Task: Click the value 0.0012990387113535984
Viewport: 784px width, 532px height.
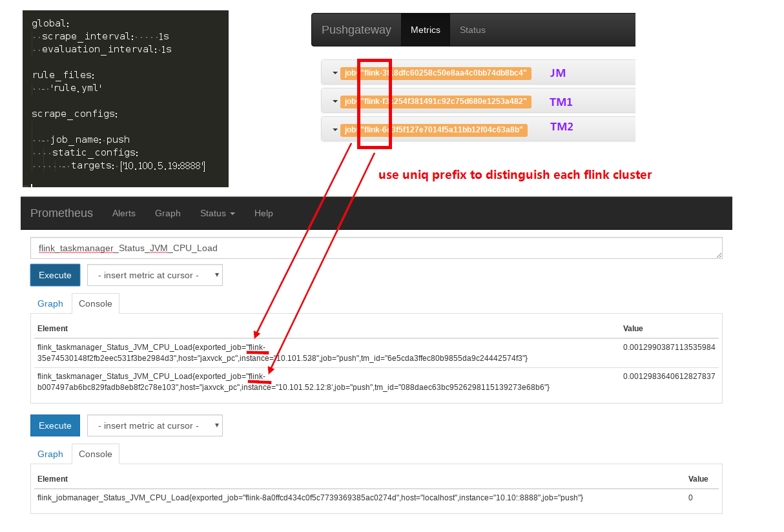Action: [669, 347]
